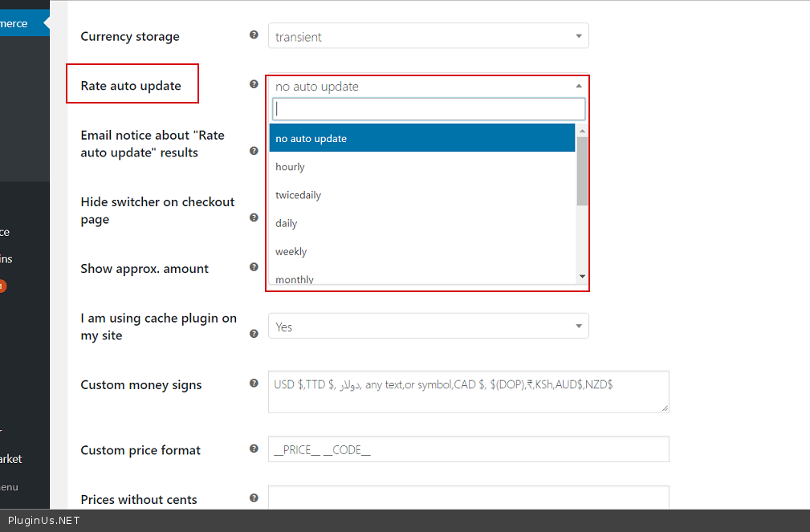Click the 'Rate auto update' label
810x532 pixels.
click(131, 86)
